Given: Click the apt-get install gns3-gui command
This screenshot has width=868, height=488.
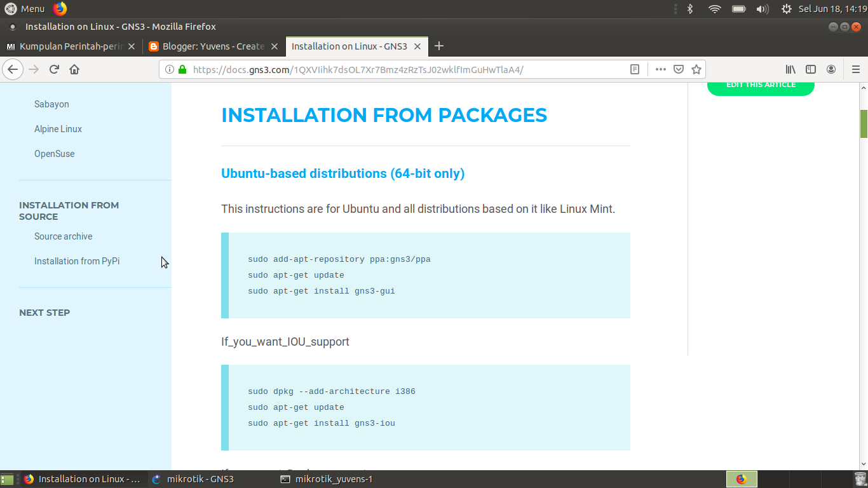Looking at the screenshot, I should [322, 291].
